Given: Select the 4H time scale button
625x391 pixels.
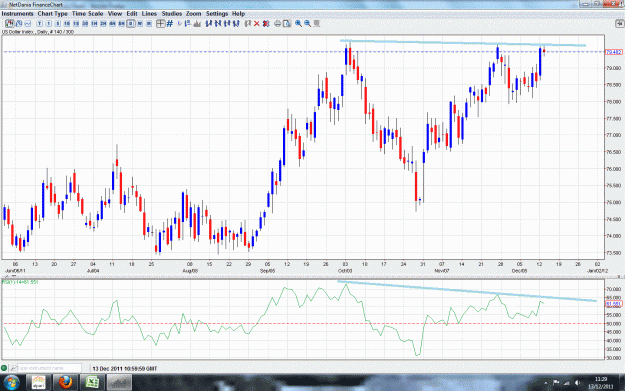Looking at the screenshot, I should pos(112,24).
